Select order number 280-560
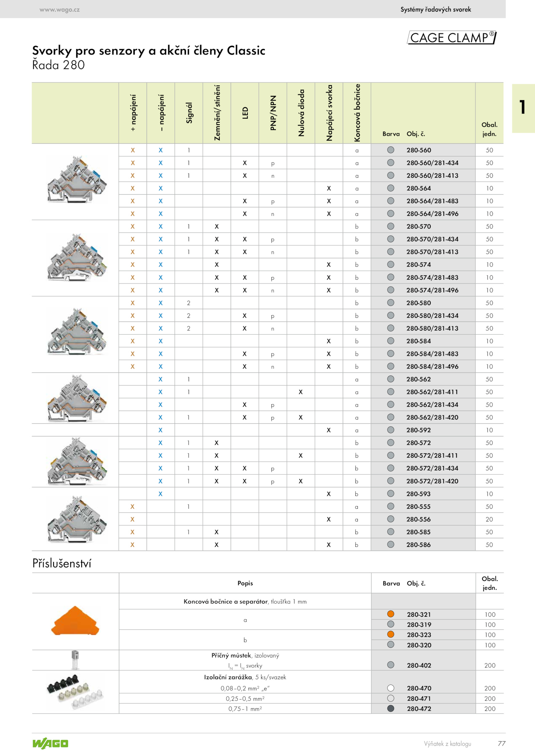535x756 pixels. [x=419, y=150]
